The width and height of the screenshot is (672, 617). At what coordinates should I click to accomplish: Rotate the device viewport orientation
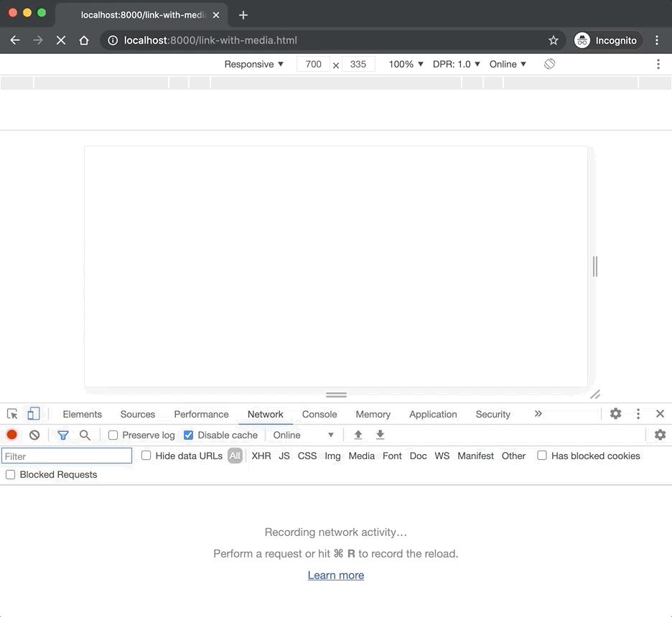pos(549,64)
